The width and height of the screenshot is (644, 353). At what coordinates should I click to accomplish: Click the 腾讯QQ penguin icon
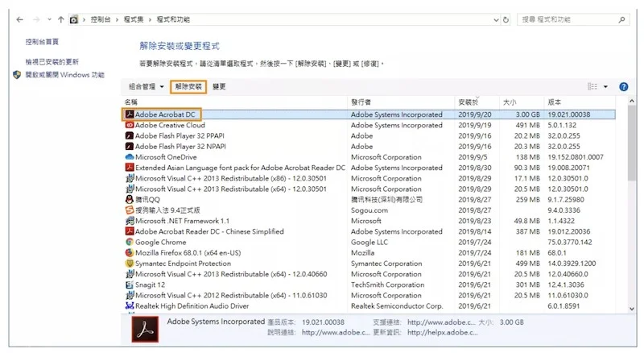130,200
